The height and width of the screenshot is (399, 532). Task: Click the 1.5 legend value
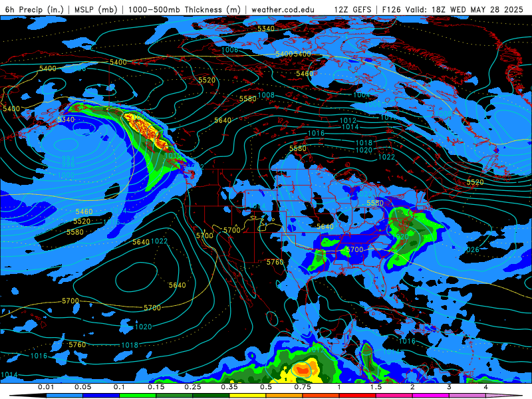376,387
